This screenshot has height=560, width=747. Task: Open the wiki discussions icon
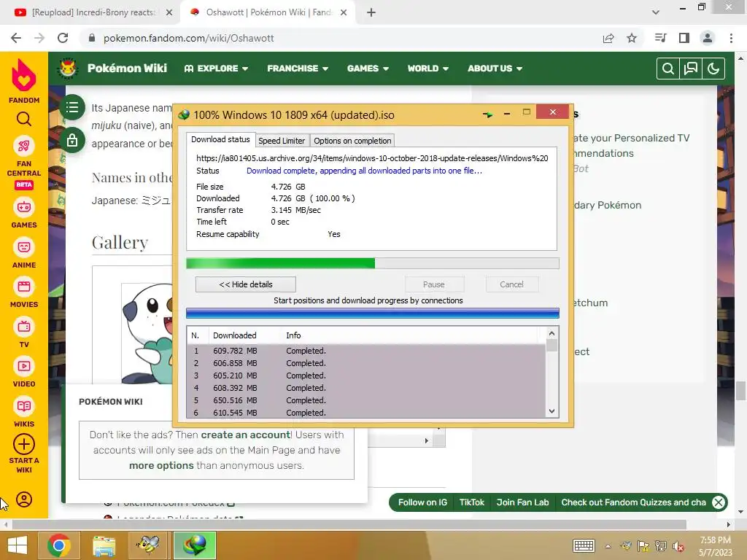click(690, 69)
